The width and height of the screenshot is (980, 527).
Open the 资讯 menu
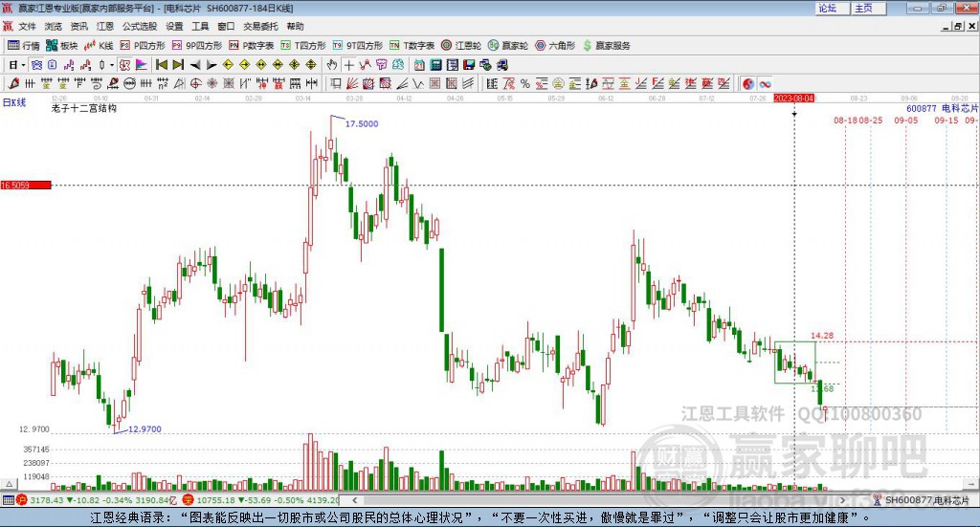[x=78, y=26]
